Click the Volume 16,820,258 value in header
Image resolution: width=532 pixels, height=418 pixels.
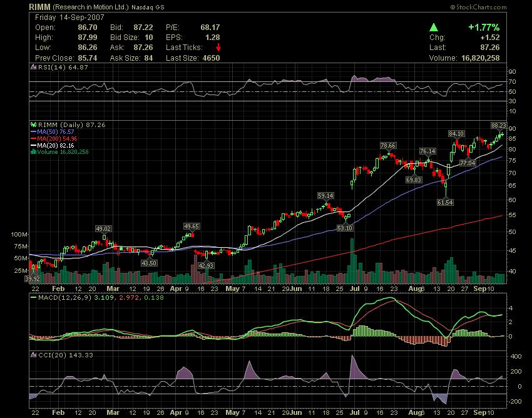[481, 58]
